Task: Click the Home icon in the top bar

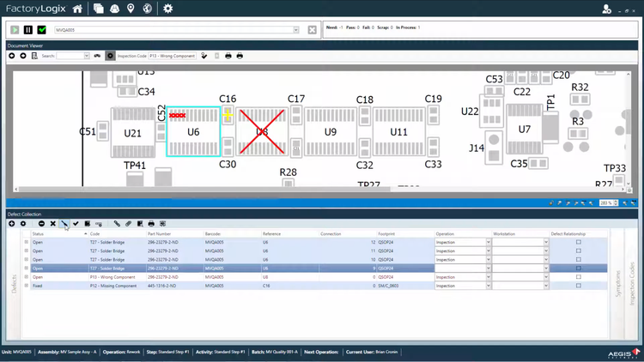Action: tap(77, 9)
